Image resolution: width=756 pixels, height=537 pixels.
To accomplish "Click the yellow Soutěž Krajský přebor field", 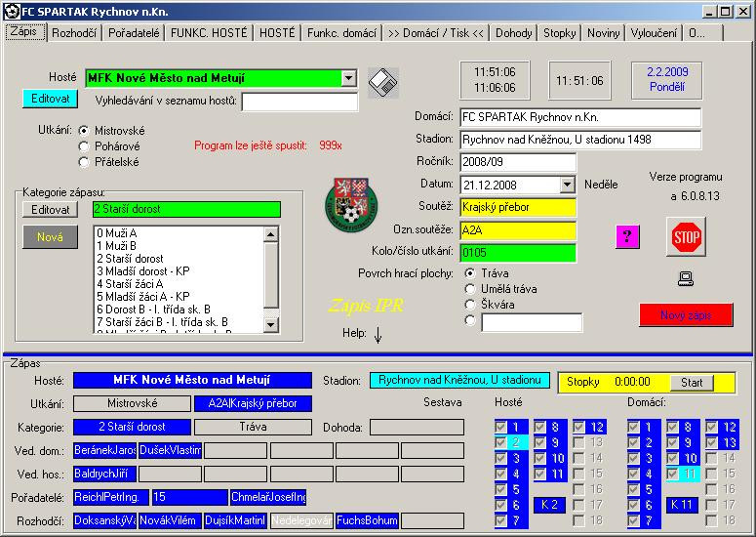I will point(518,207).
